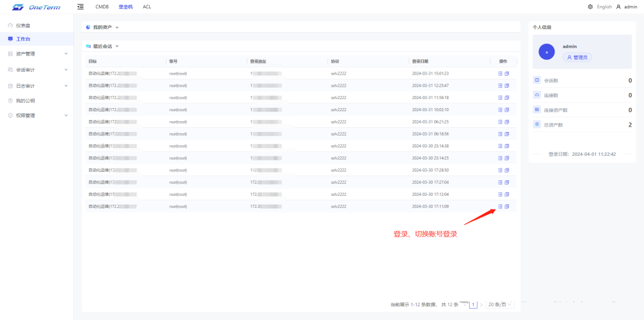Click the language globe icon near English
Viewport: 644px width, 320px height.
pos(590,7)
